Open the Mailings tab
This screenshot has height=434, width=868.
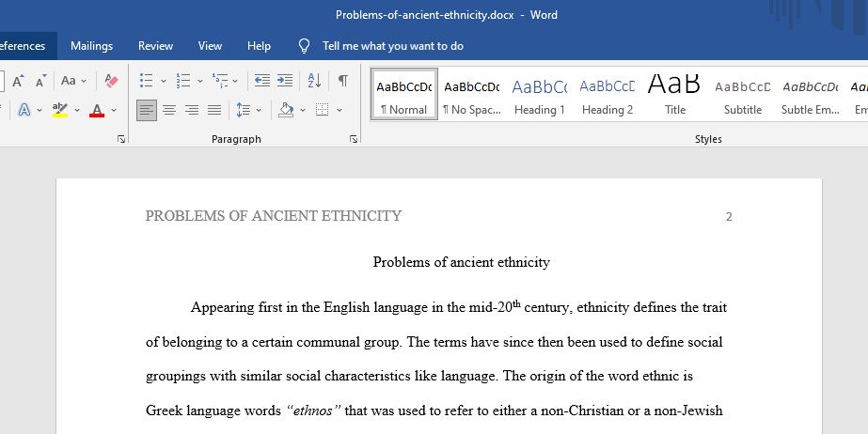(x=91, y=46)
